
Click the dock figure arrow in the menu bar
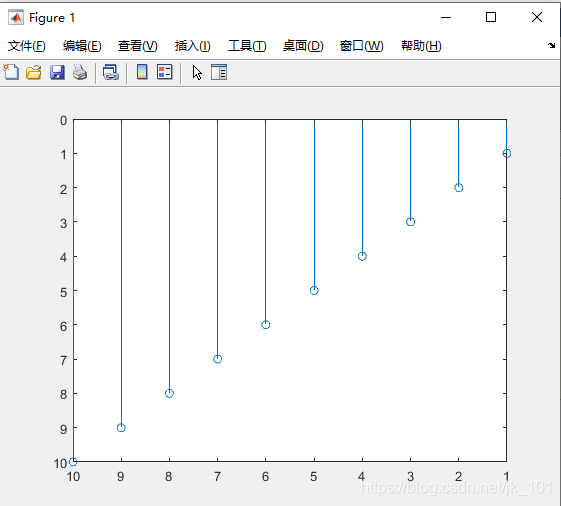click(551, 45)
